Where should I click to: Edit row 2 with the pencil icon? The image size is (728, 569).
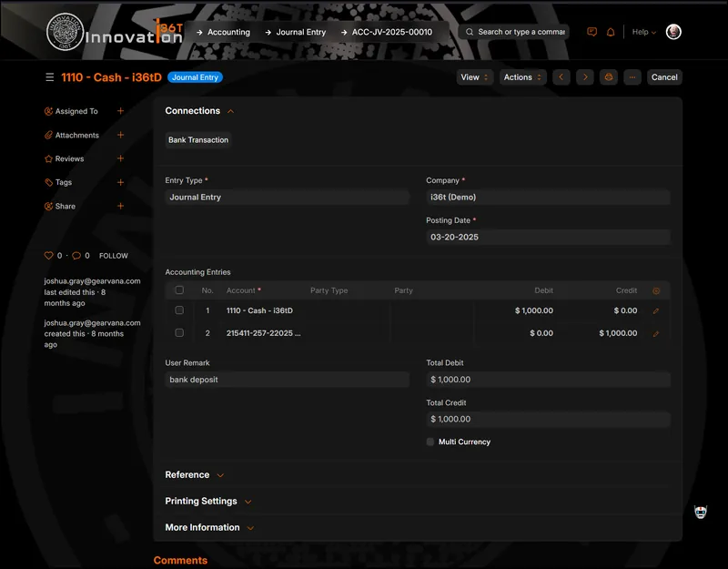(656, 333)
